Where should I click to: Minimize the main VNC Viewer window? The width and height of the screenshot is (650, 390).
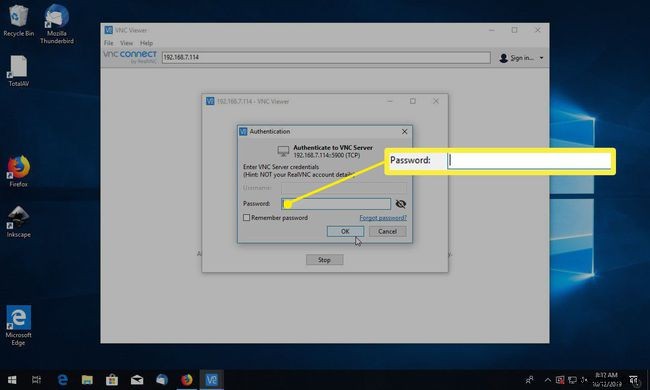[492, 30]
